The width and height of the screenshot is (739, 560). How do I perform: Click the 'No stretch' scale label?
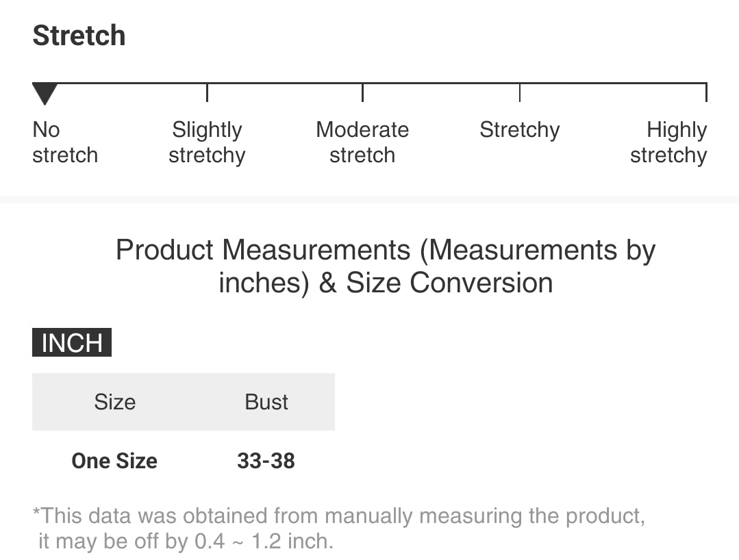coord(65,142)
